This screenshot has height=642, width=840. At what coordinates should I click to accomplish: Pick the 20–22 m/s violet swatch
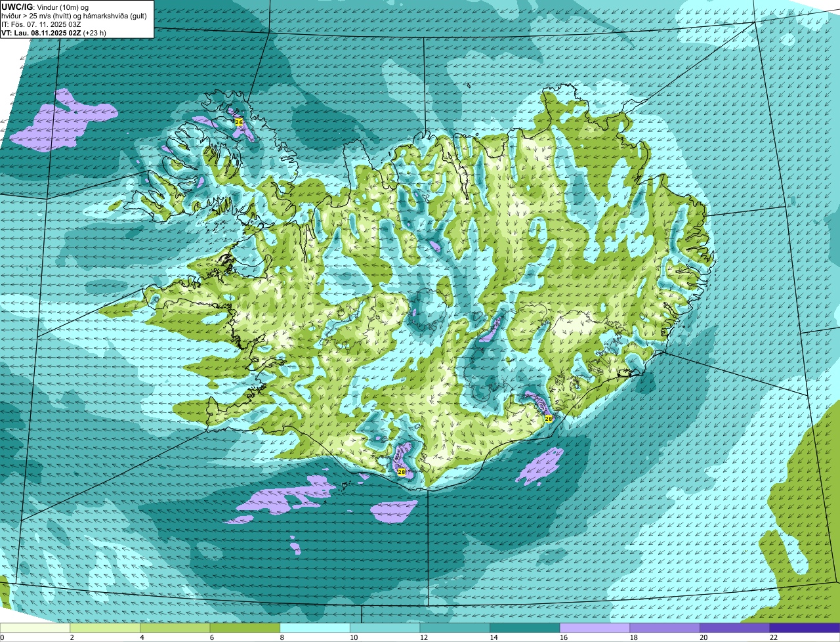click(735, 628)
